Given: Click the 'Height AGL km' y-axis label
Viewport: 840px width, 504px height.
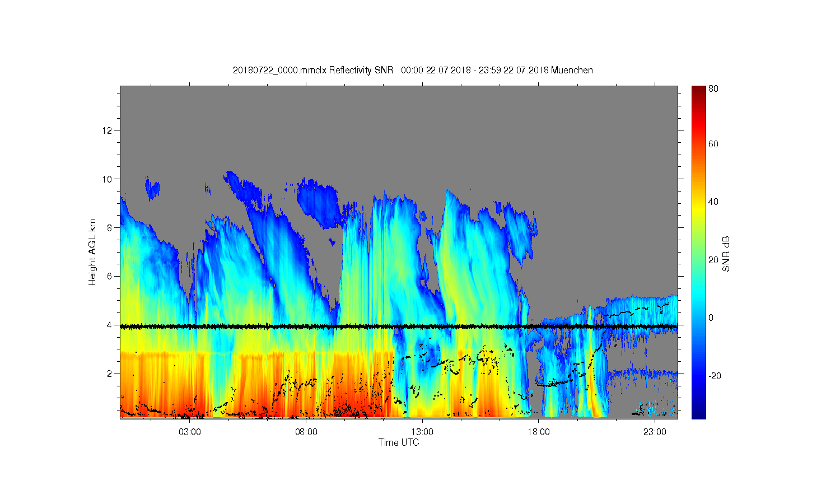Looking at the screenshot, I should coord(92,252).
